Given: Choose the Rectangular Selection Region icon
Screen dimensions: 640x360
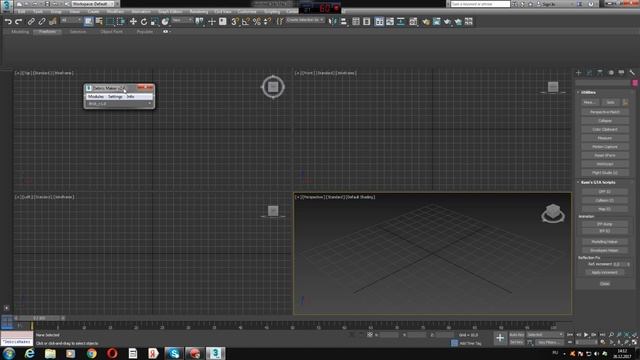Looking at the screenshot, I should click(110, 22).
